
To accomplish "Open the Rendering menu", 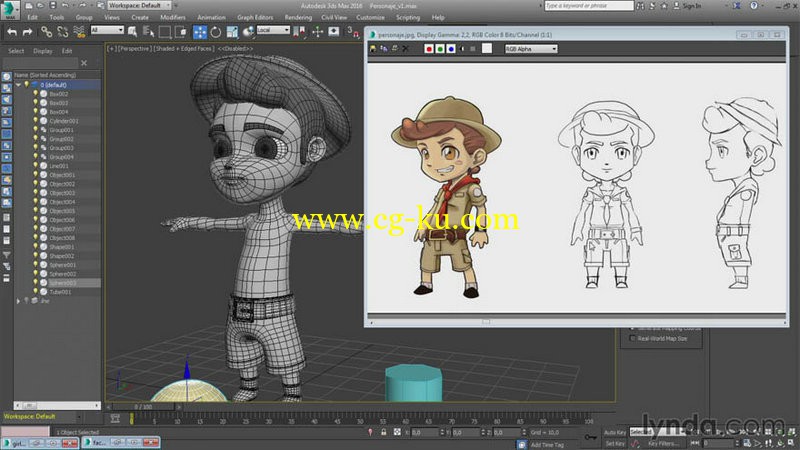I will (x=298, y=17).
